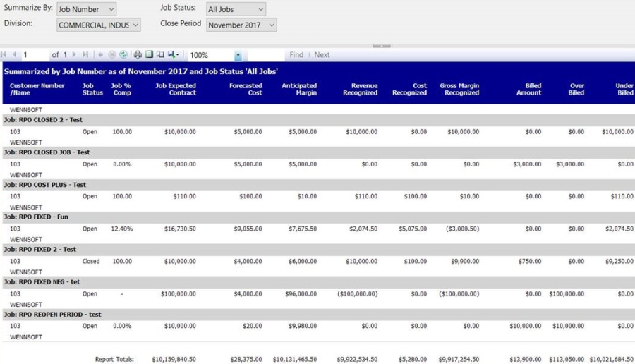Image resolution: width=635 pixels, height=364 pixels.
Task: Jump to last page of report
Action: pos(85,55)
